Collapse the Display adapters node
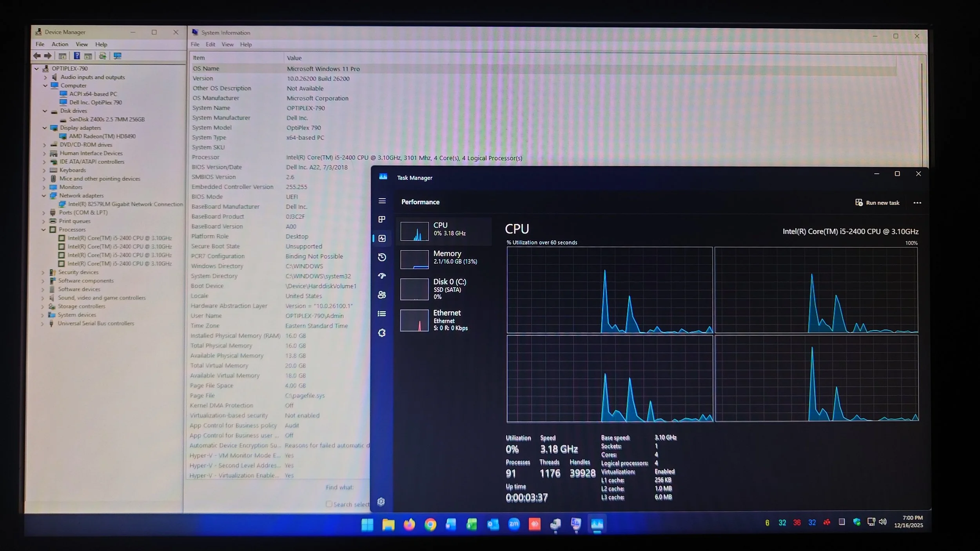Image resolution: width=980 pixels, height=551 pixels. coord(45,128)
